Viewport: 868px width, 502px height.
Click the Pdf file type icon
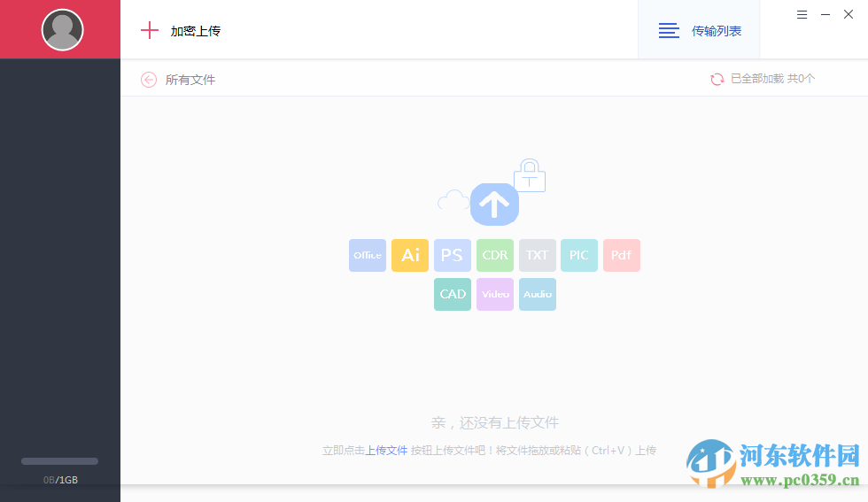pyautogui.click(x=622, y=255)
